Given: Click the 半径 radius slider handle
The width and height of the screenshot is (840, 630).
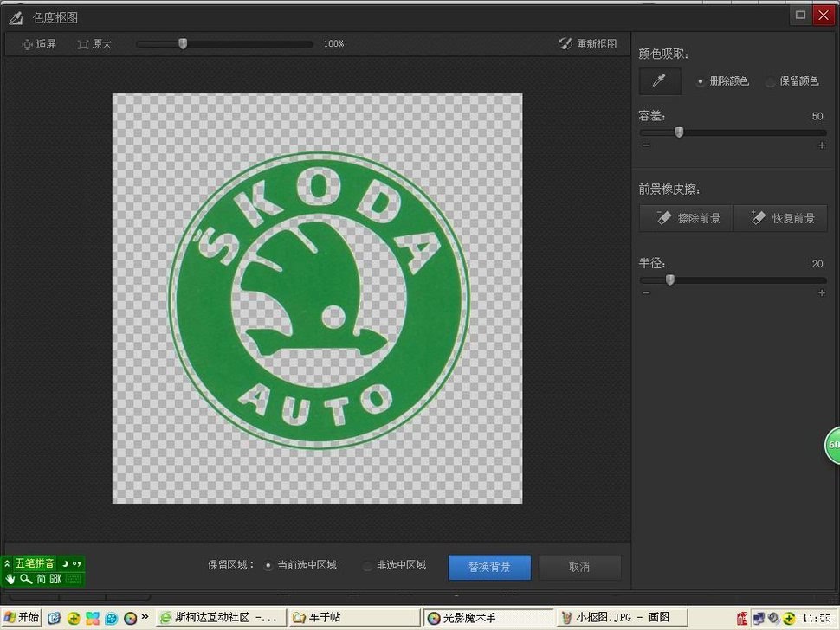Looking at the screenshot, I should pos(669,280).
